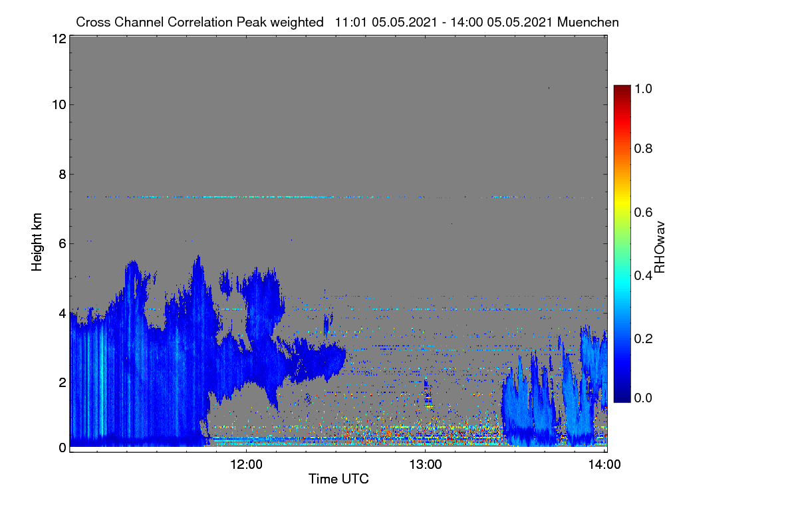Click the colorbar value 0.6

click(x=644, y=213)
